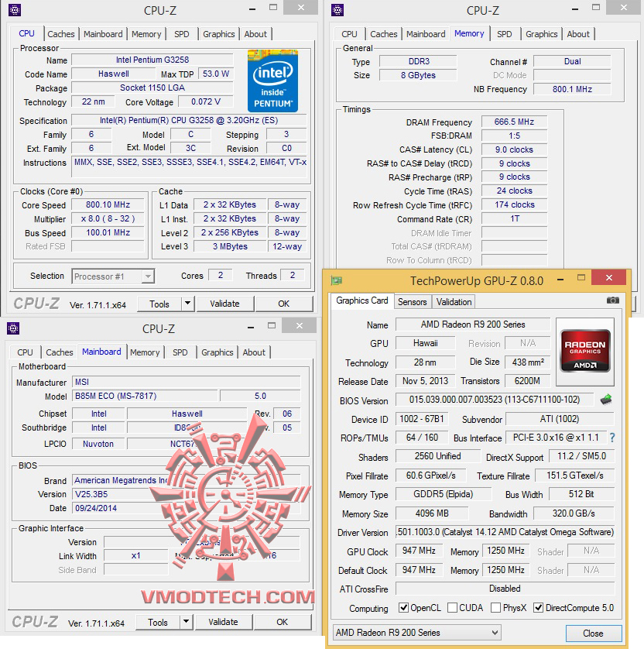Click Memory Type value GDDR5 (Elpida)

[443, 494]
